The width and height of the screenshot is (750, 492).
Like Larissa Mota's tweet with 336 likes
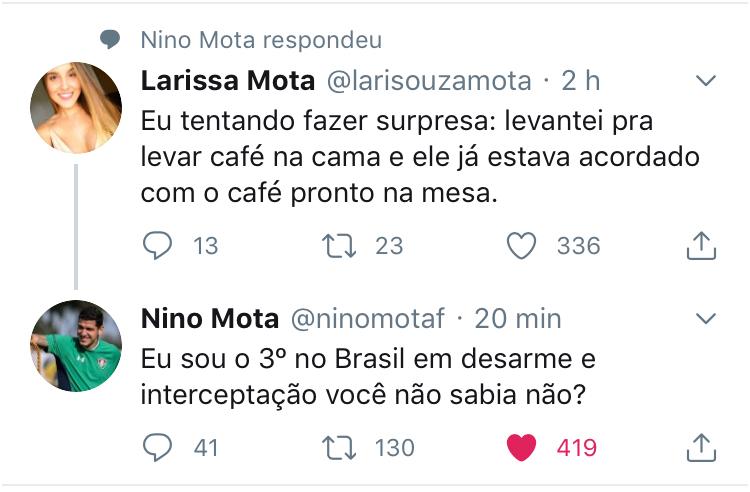click(x=521, y=246)
